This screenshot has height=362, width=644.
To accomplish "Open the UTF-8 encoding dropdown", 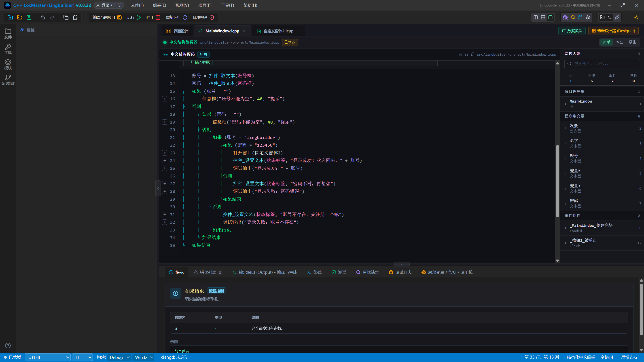I will tap(47, 357).
